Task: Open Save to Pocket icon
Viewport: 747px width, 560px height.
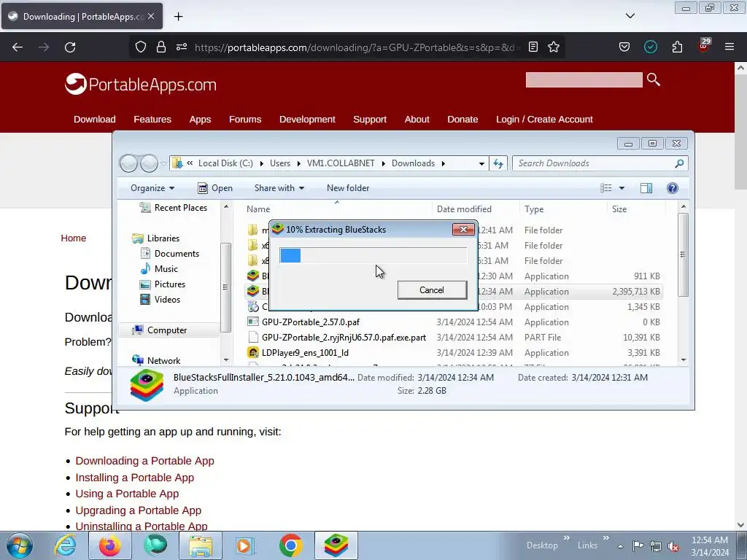Action: pyautogui.click(x=624, y=47)
